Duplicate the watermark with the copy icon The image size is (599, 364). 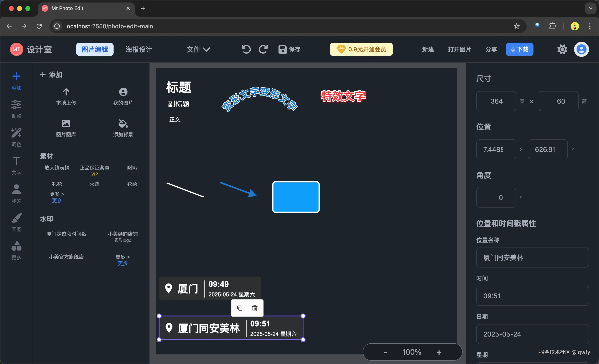pyautogui.click(x=240, y=308)
